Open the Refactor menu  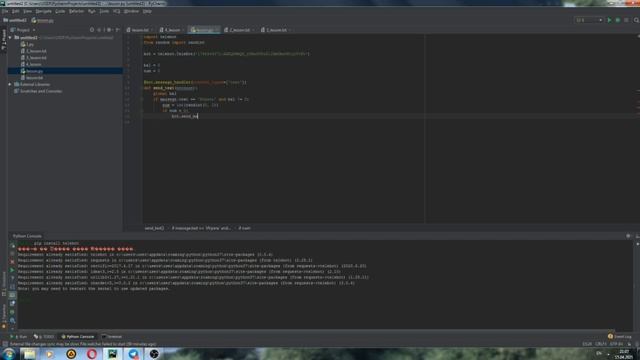[x=76, y=11]
